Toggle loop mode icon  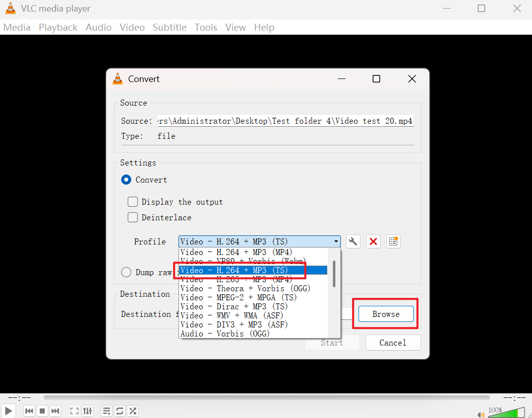click(x=120, y=411)
